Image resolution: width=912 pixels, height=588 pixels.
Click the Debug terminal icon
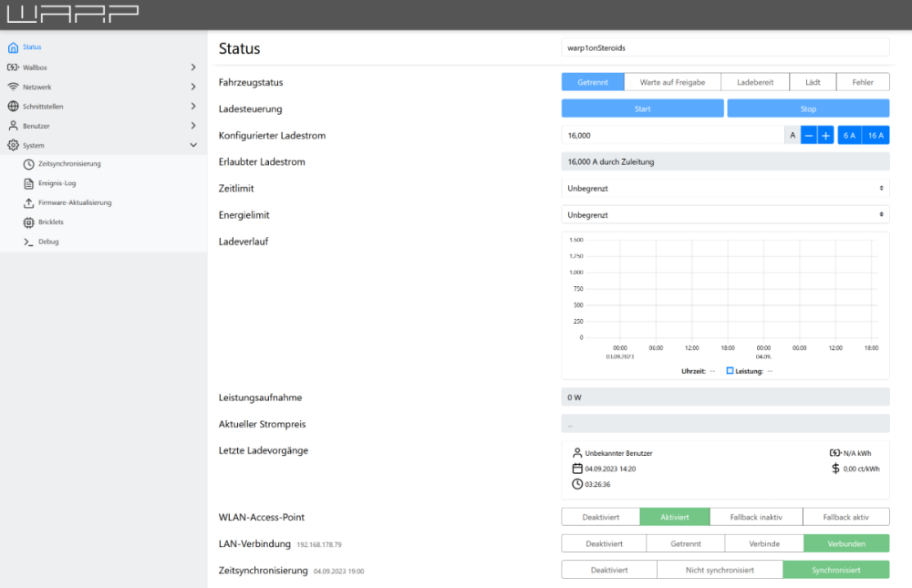pos(29,242)
